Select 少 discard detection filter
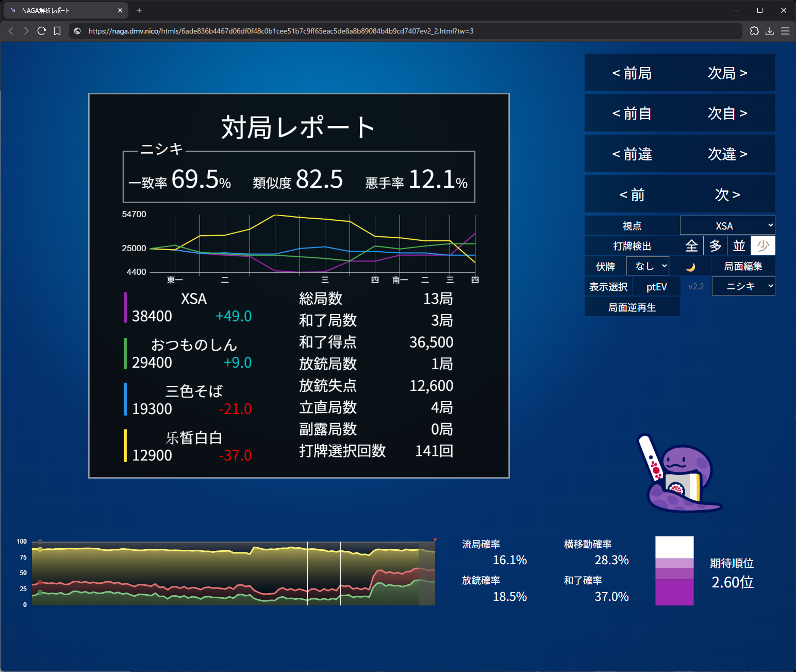 coord(763,246)
